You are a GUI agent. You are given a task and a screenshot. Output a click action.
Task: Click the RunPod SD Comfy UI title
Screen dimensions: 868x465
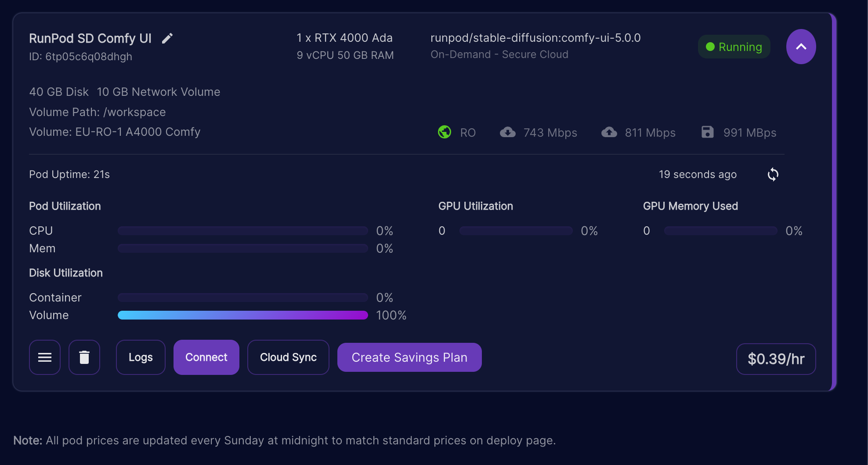(90, 39)
